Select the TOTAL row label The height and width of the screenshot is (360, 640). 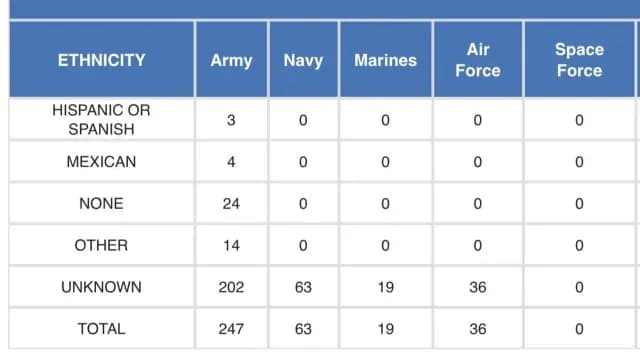(x=101, y=329)
